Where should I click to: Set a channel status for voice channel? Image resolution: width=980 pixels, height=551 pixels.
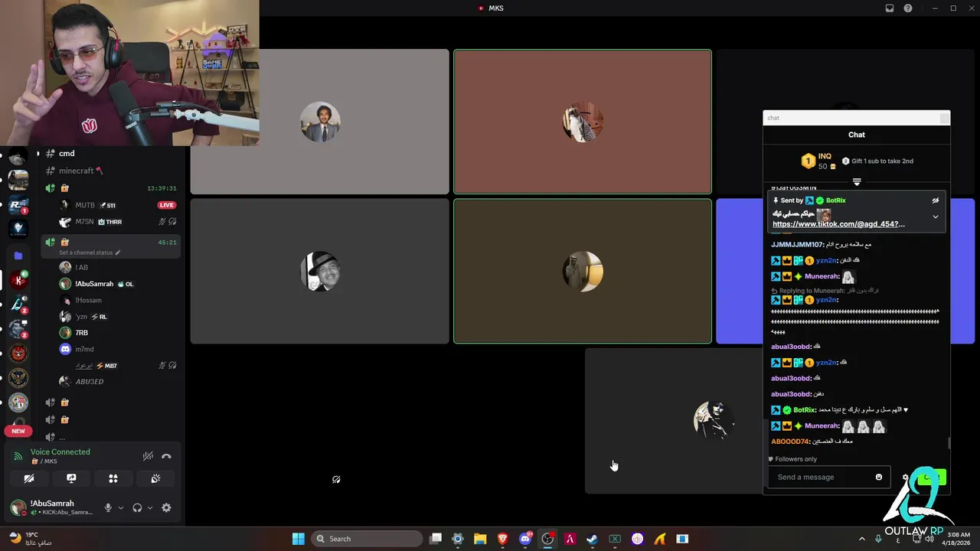coord(90,253)
